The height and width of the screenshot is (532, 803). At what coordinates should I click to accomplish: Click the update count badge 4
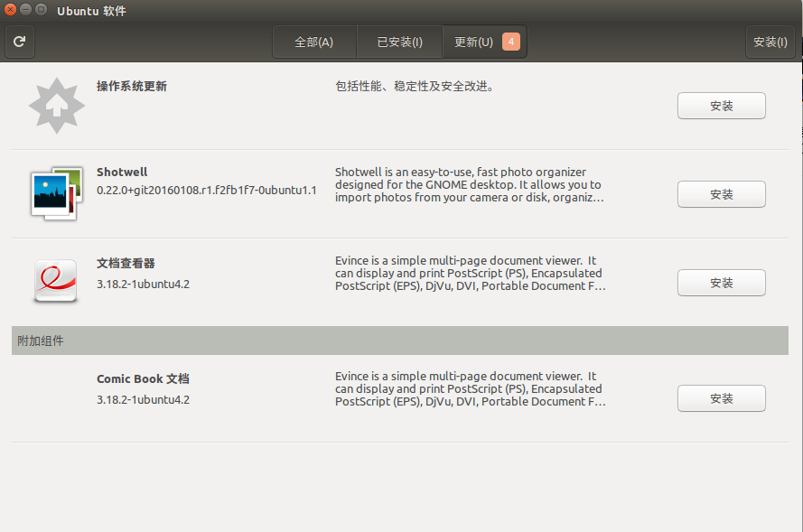tap(510, 42)
